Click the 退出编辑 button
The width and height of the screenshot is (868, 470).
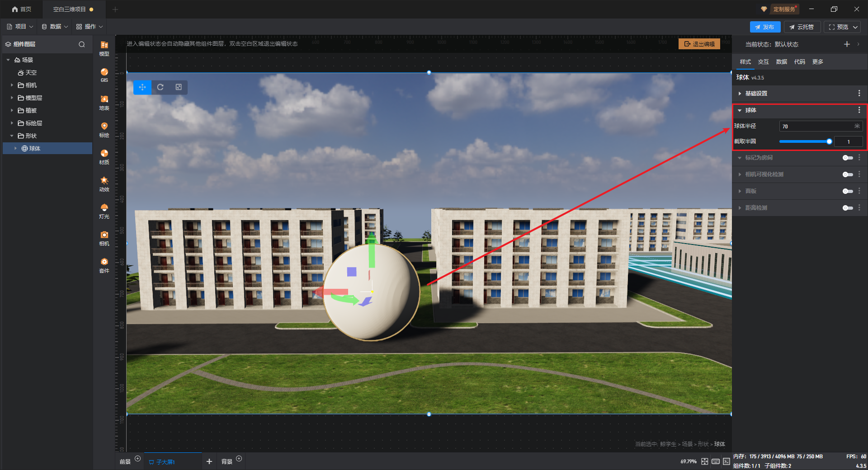coord(699,44)
